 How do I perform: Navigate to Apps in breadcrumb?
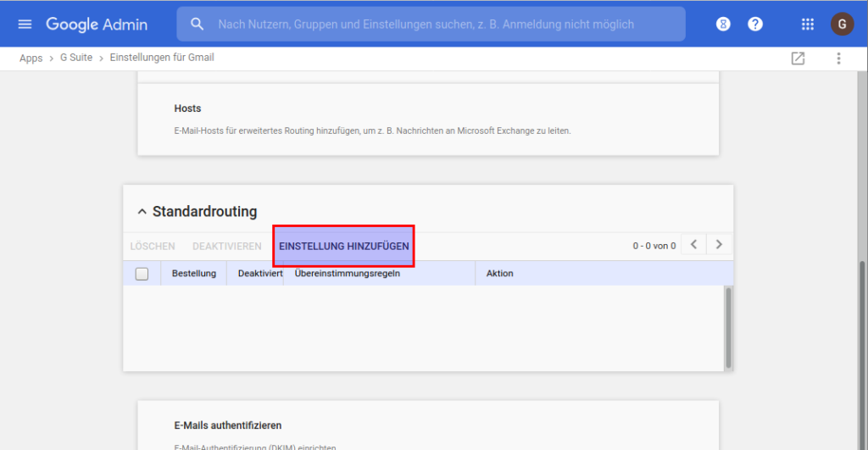click(x=31, y=58)
